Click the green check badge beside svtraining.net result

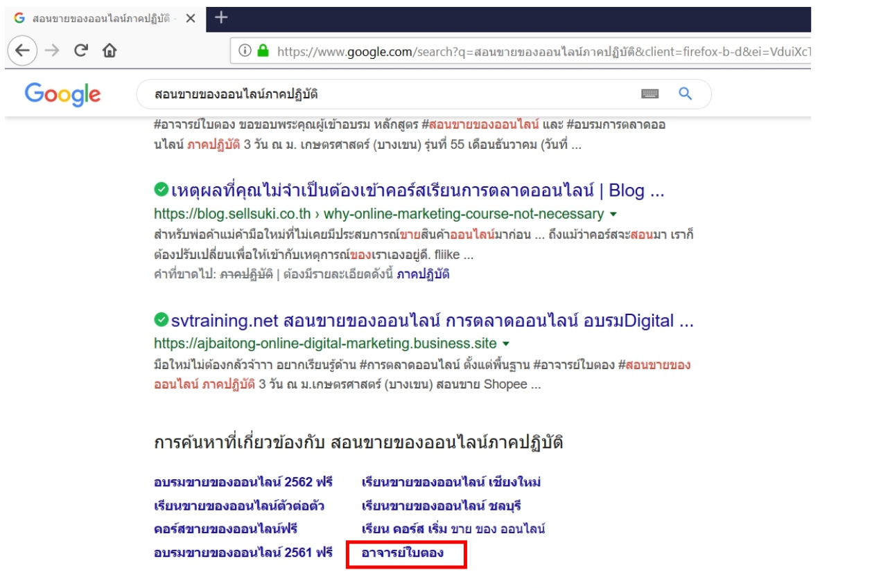coord(161,321)
